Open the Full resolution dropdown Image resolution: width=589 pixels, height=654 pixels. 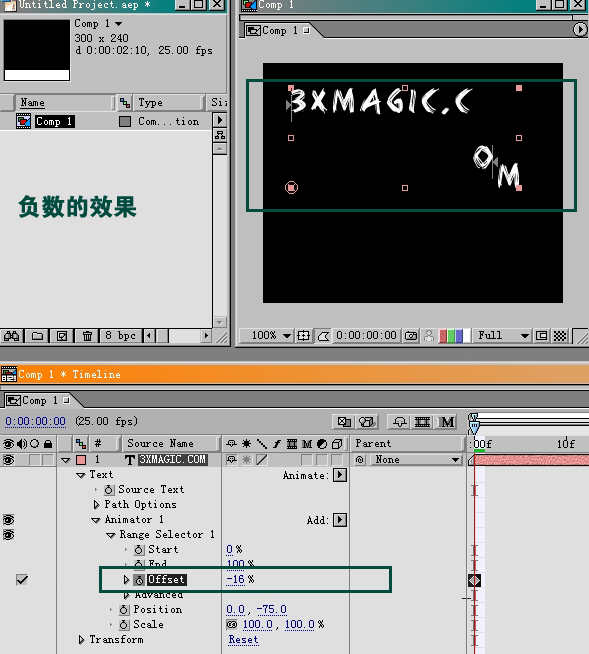point(503,335)
